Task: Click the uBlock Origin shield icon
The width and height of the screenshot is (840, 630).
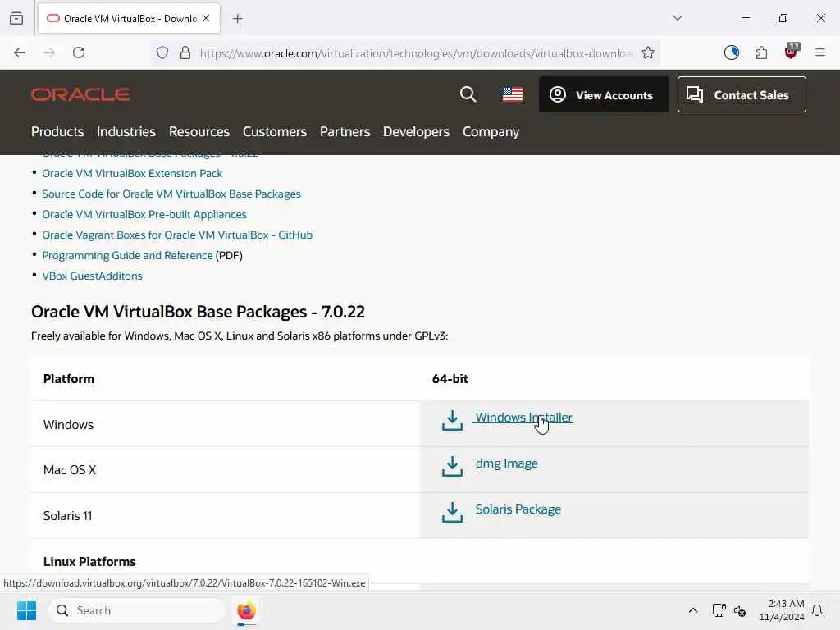Action: [x=792, y=52]
